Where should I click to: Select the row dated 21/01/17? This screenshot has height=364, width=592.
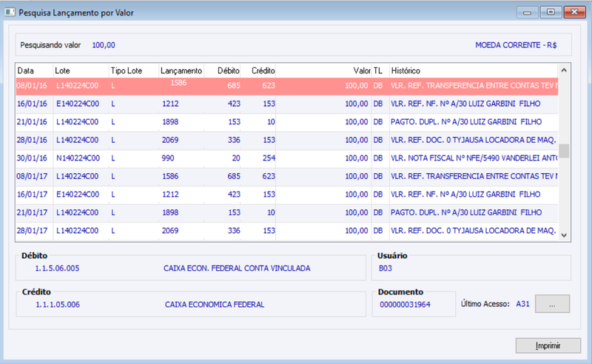[286, 212]
